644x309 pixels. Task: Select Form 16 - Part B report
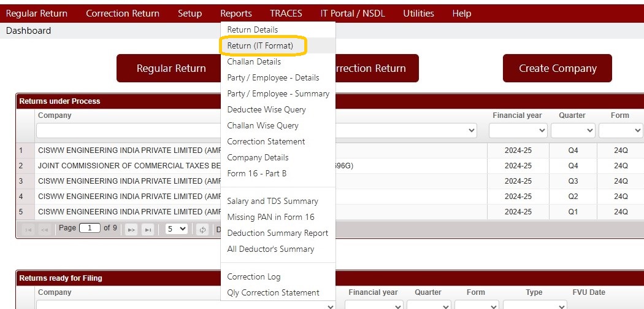(257, 174)
